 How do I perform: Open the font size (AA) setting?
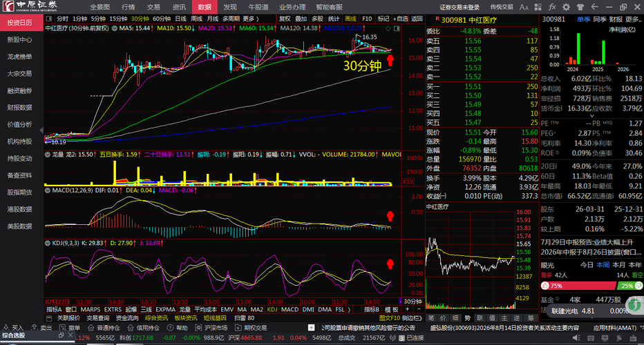(x=524, y=7)
